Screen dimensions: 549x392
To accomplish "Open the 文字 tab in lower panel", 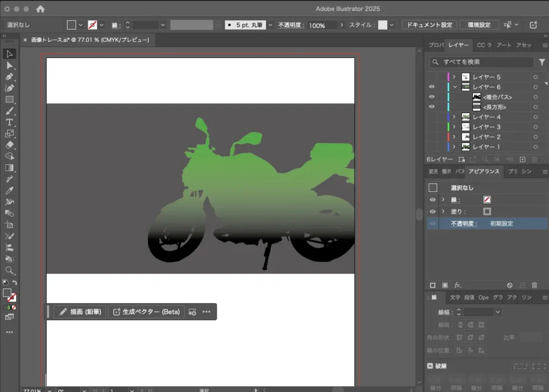I will 455,297.
